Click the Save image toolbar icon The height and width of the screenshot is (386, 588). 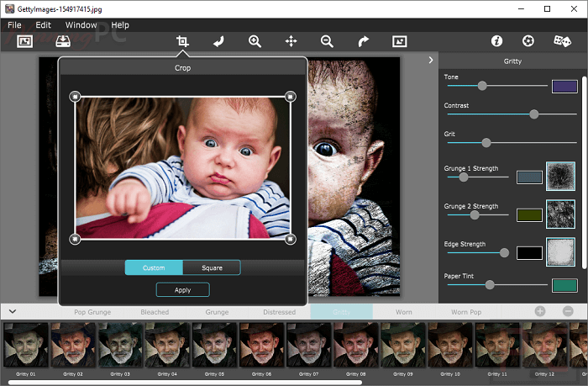point(64,41)
